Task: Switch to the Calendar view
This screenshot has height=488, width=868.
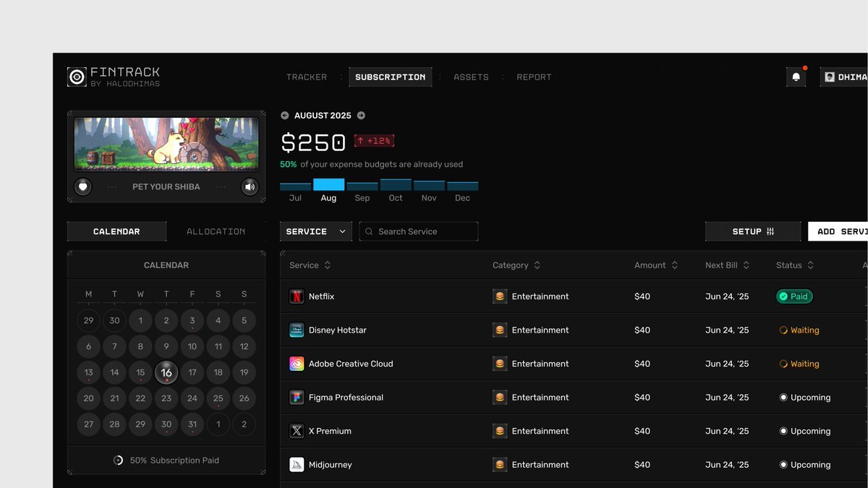Action: pyautogui.click(x=116, y=231)
